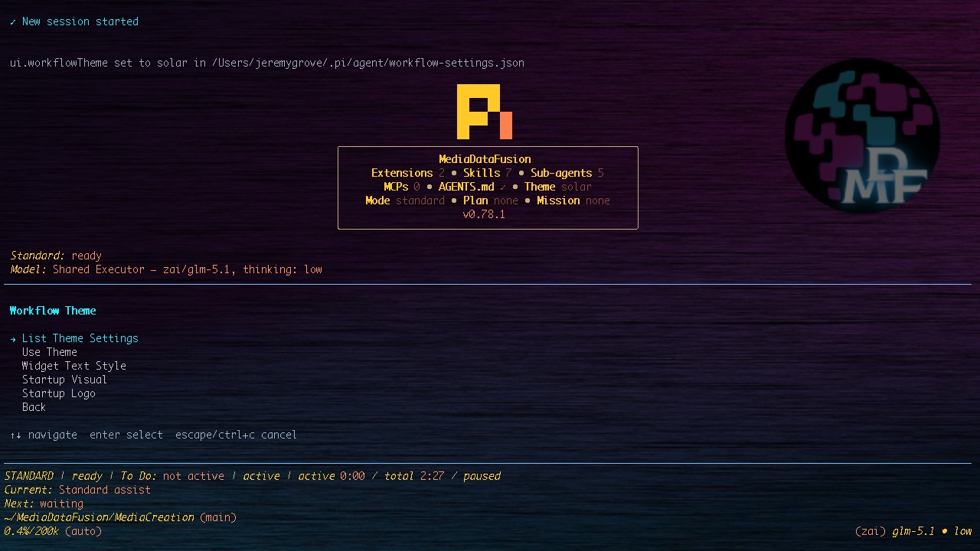Click the yellow Pi startup logo
The width and height of the screenshot is (980, 551).
[485, 112]
